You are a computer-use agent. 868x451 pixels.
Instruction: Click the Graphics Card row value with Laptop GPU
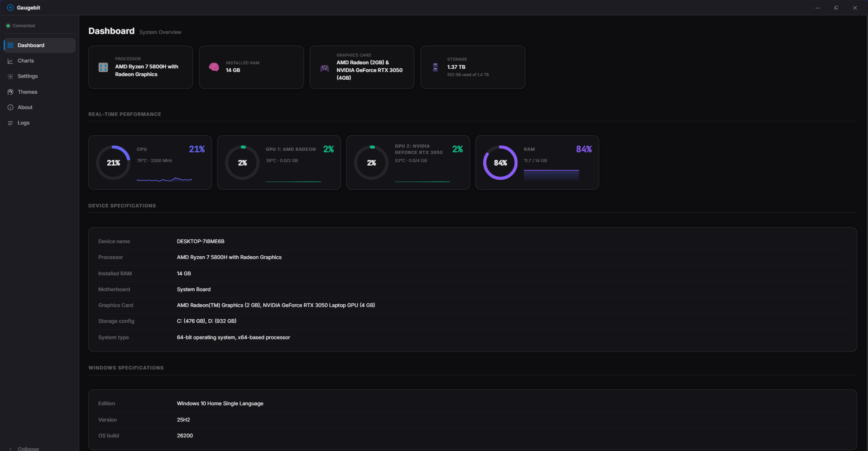click(276, 305)
